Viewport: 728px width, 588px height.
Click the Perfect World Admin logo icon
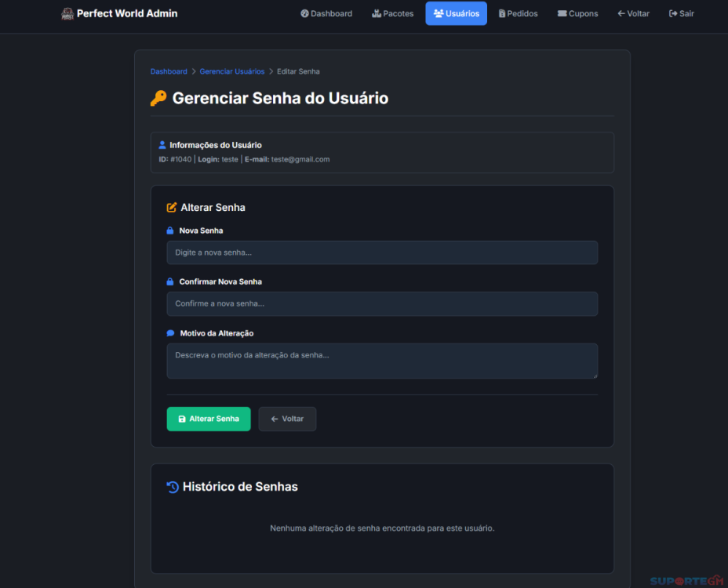click(x=67, y=13)
